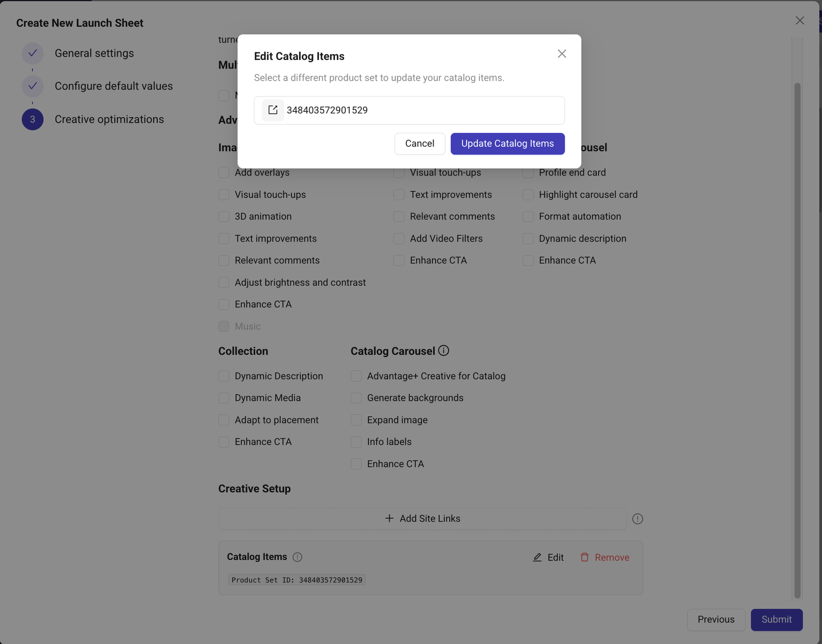Go to Configure default values step
This screenshot has width=822, height=644.
click(x=113, y=86)
